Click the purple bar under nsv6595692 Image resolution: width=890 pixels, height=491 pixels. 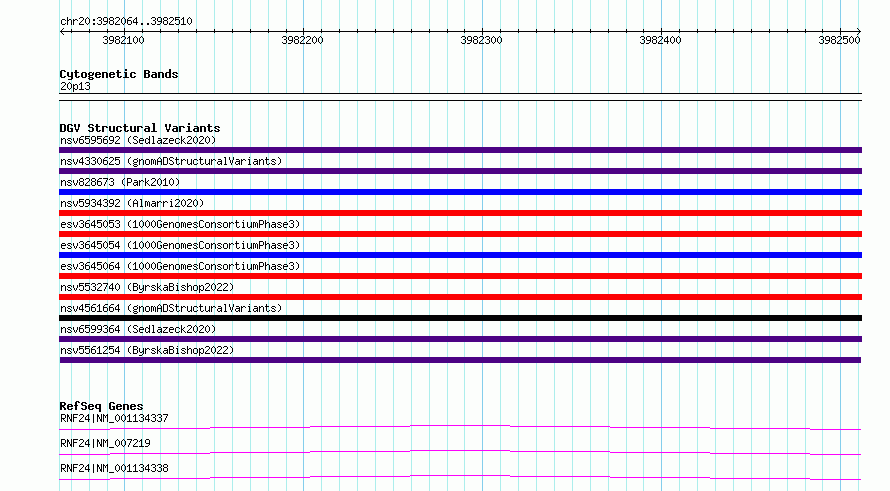460,150
